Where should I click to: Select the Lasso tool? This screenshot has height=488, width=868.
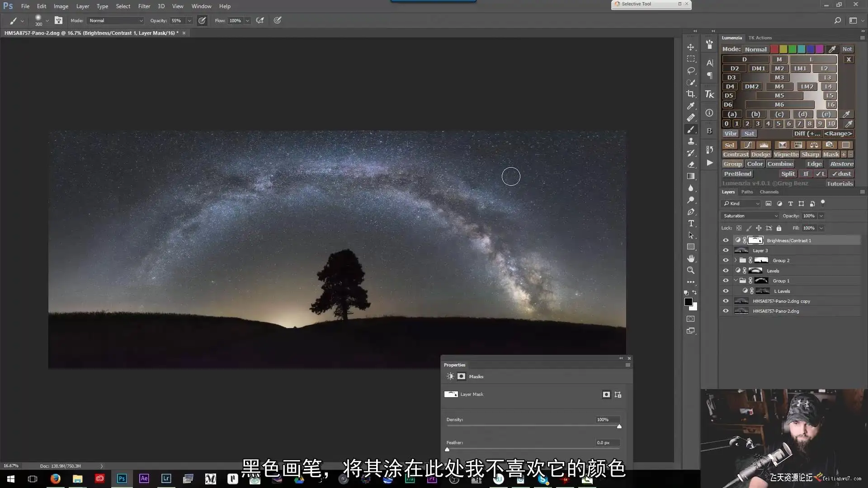click(691, 70)
